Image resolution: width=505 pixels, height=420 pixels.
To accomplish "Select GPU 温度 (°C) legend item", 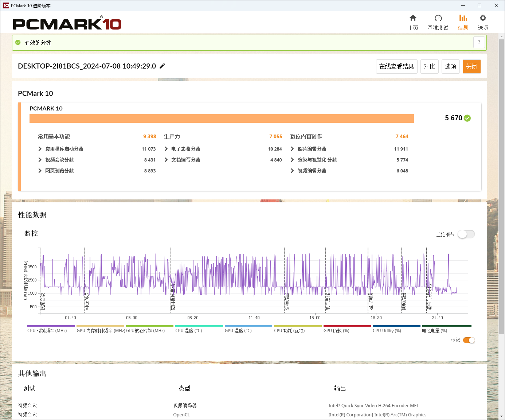I will (248, 329).
